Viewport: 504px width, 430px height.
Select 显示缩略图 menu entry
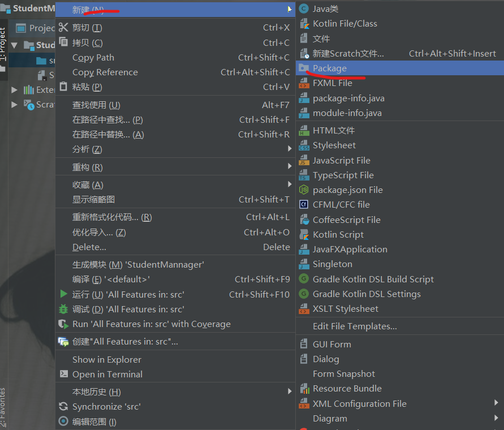point(175,199)
